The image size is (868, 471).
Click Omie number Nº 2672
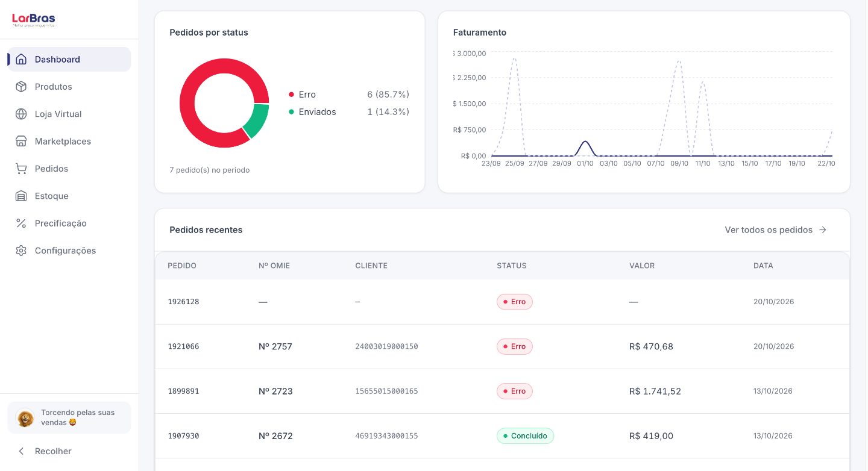[275, 435]
